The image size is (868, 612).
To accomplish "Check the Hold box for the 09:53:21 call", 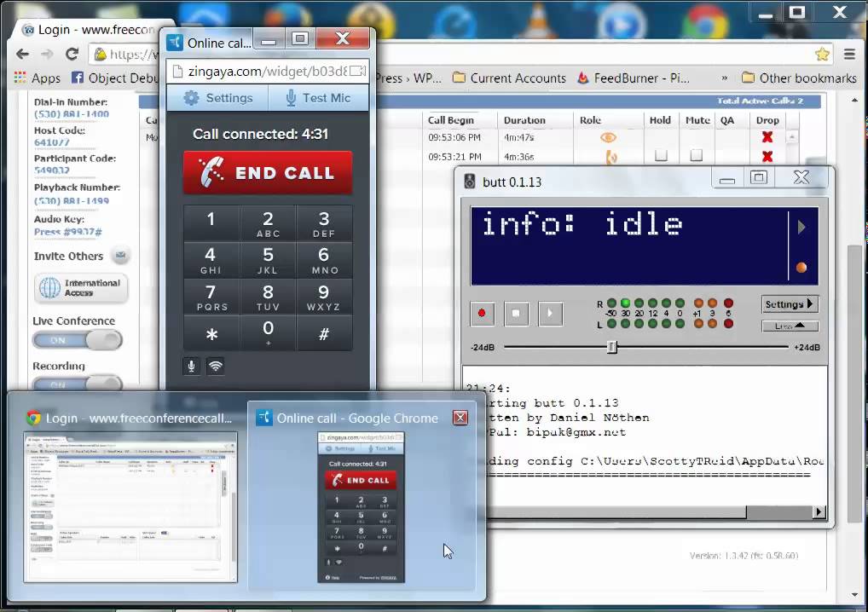I will pos(661,155).
